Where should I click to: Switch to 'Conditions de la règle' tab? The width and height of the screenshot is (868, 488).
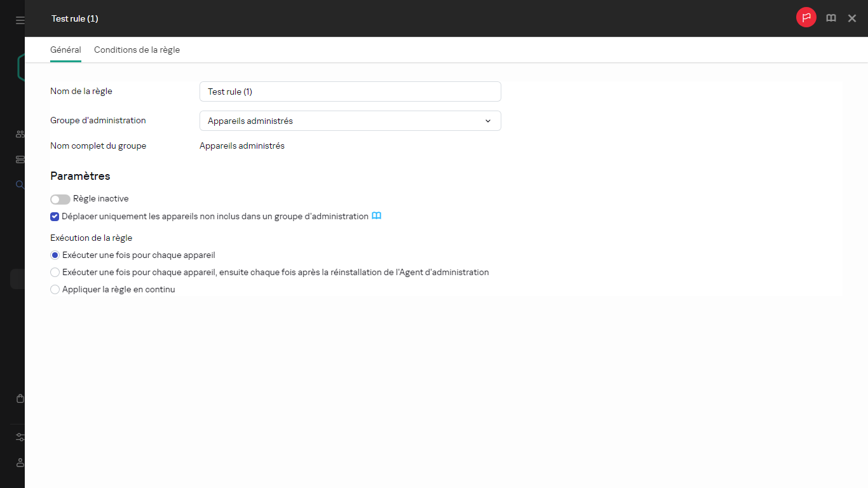tap(137, 50)
